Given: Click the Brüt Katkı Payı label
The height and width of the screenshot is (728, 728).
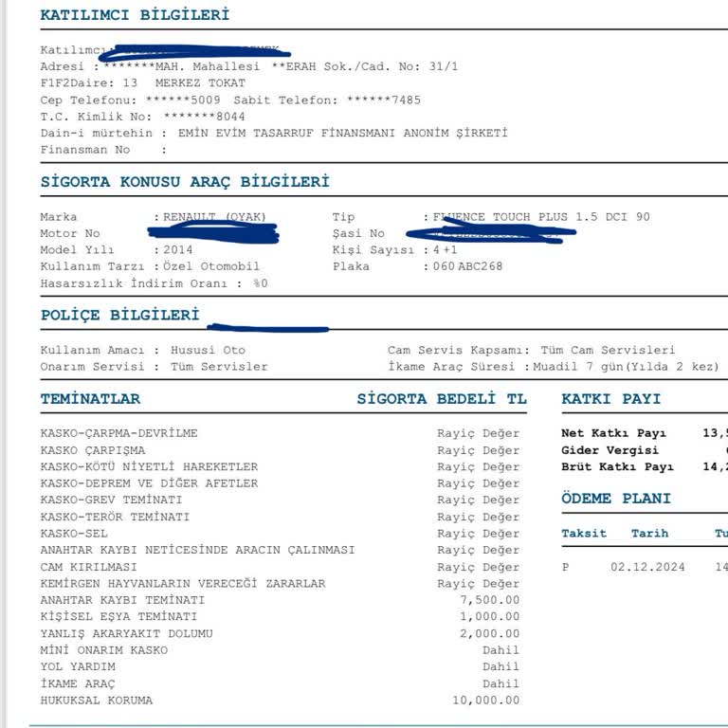Looking at the screenshot, I should click(617, 466).
